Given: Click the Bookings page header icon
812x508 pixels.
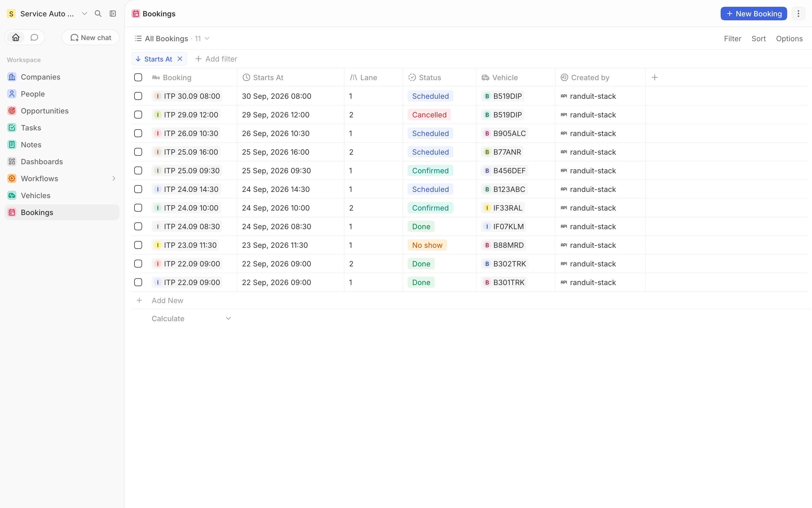Looking at the screenshot, I should tap(136, 14).
